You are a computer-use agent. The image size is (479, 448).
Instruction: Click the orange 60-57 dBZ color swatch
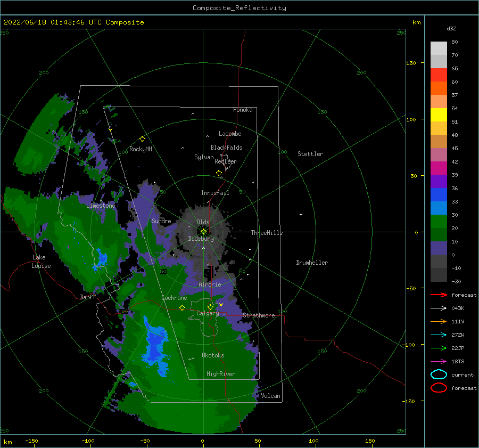439,88
